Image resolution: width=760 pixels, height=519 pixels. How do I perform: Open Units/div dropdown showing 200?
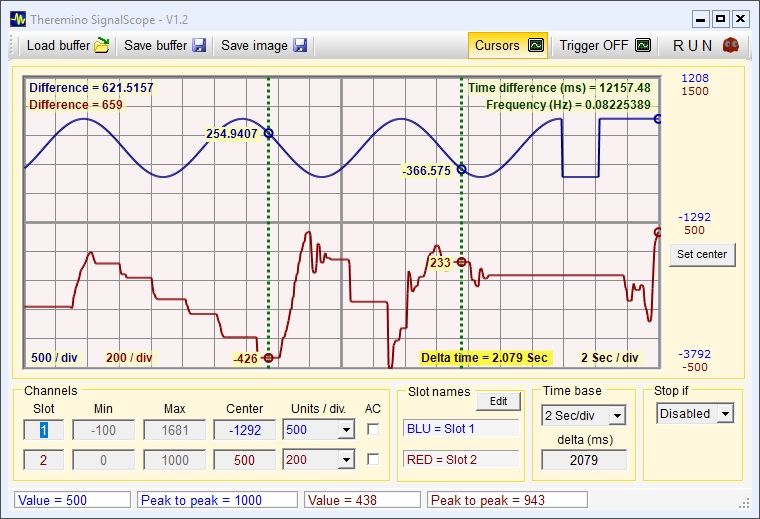(x=346, y=460)
